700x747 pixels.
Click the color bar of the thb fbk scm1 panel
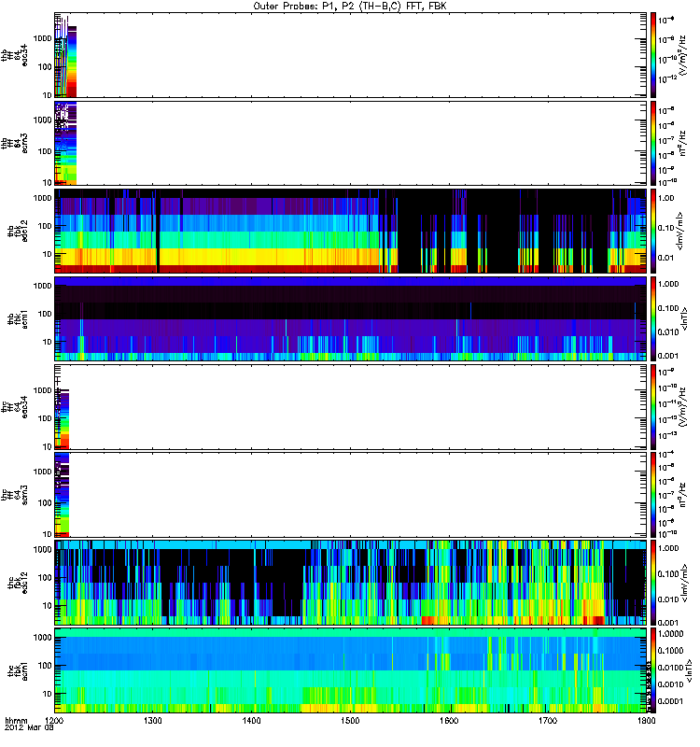653,318
